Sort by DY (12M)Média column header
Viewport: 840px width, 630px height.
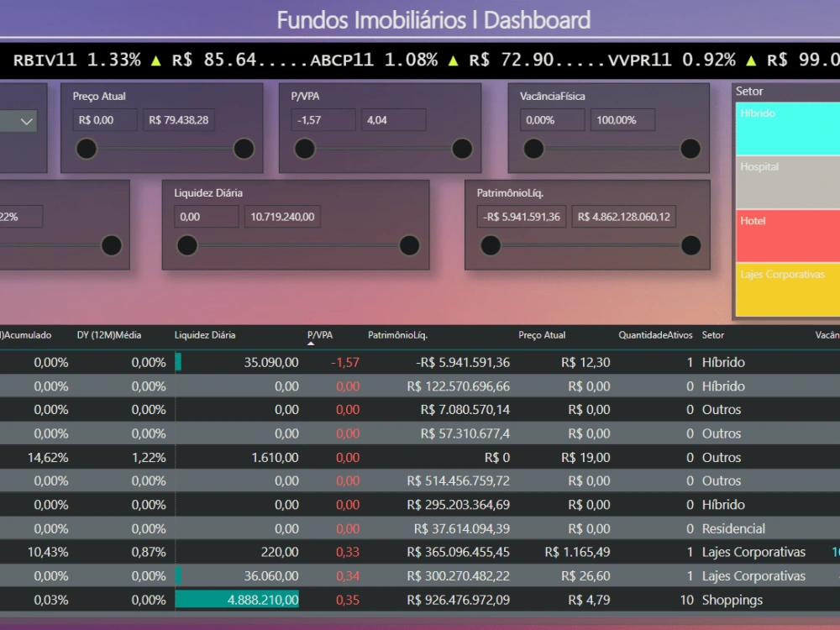click(108, 335)
